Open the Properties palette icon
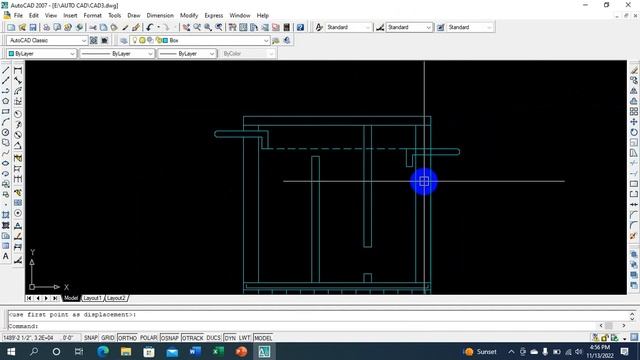The width and height of the screenshot is (640, 360). [x=233, y=27]
